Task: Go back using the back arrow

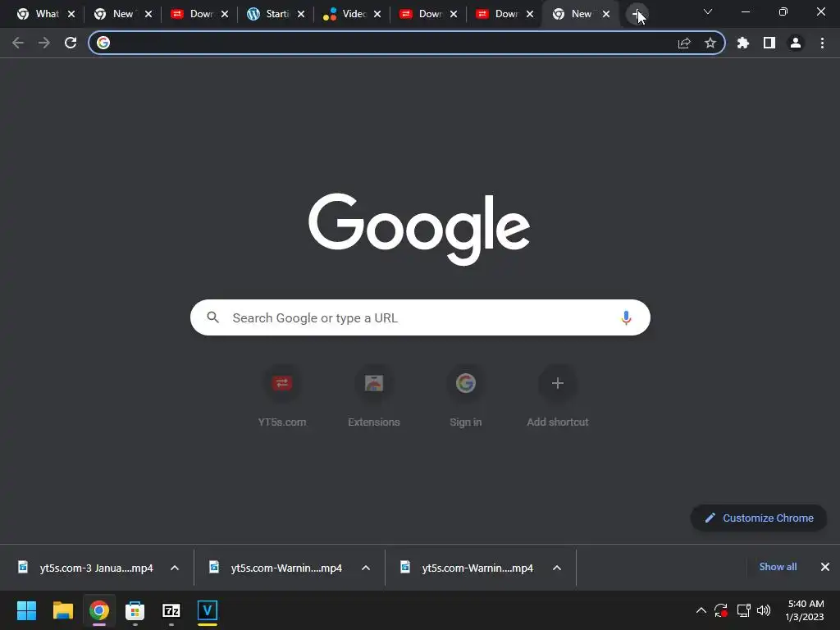Action: click(x=18, y=43)
